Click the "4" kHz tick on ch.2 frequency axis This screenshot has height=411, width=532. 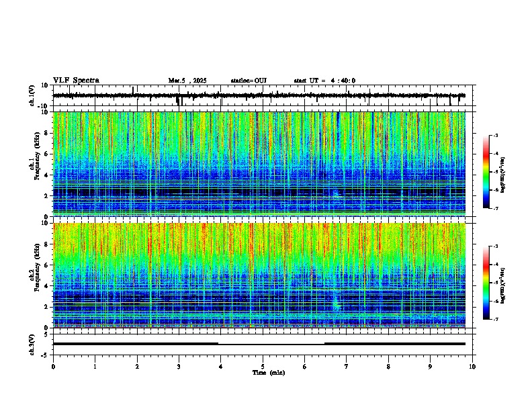tap(47, 286)
